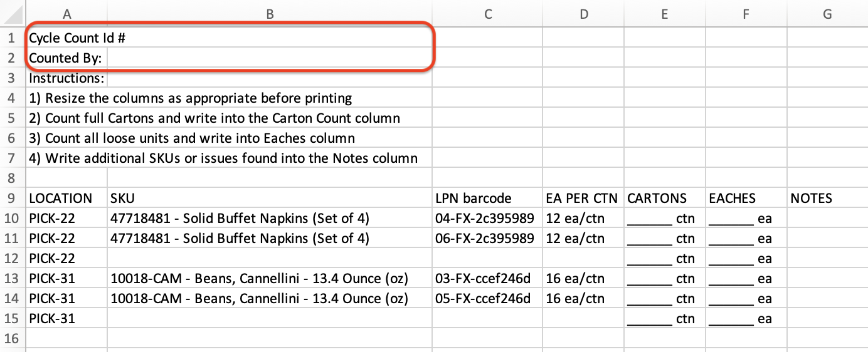Select row 12 header
The image size is (868, 352).
[x=13, y=259]
